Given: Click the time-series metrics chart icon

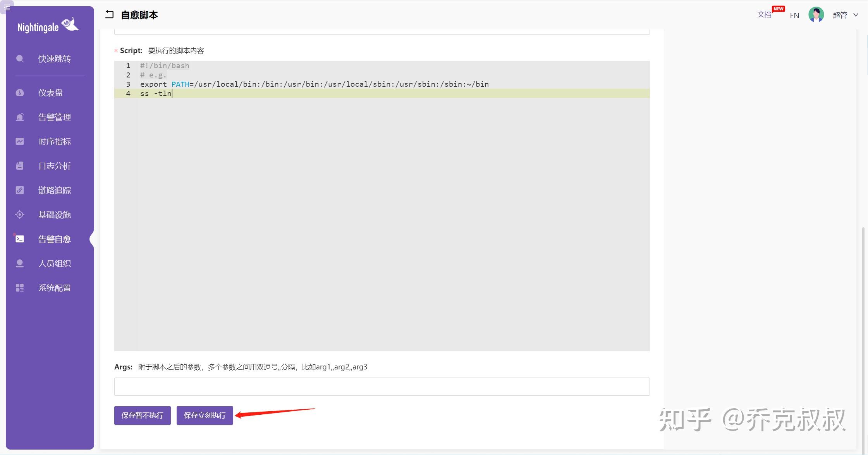Looking at the screenshot, I should pos(20,142).
